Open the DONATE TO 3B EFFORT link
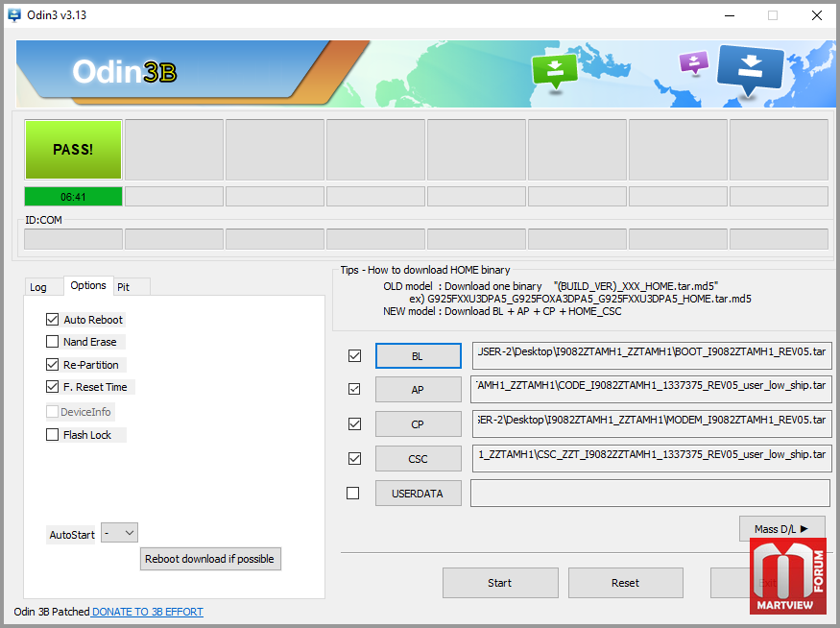Image resolution: width=840 pixels, height=628 pixels. click(148, 612)
